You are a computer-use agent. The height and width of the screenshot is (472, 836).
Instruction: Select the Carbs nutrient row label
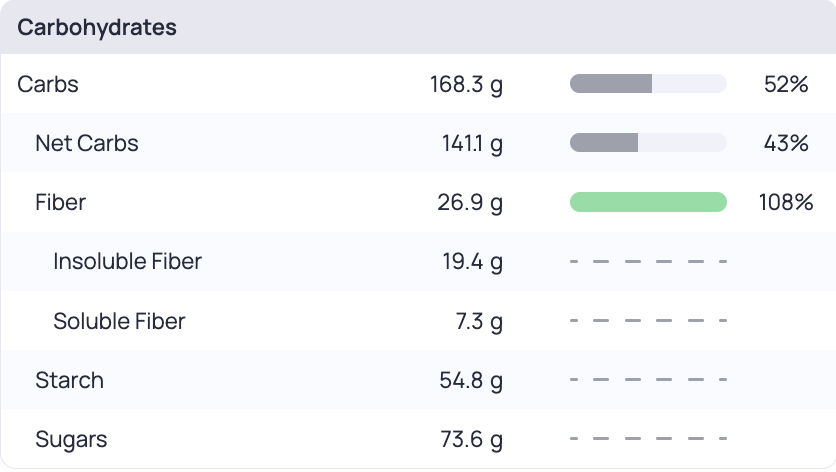pyautogui.click(x=48, y=84)
